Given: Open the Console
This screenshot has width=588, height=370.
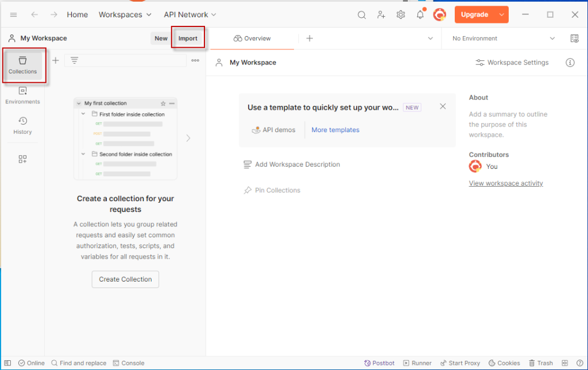Looking at the screenshot, I should point(129,363).
